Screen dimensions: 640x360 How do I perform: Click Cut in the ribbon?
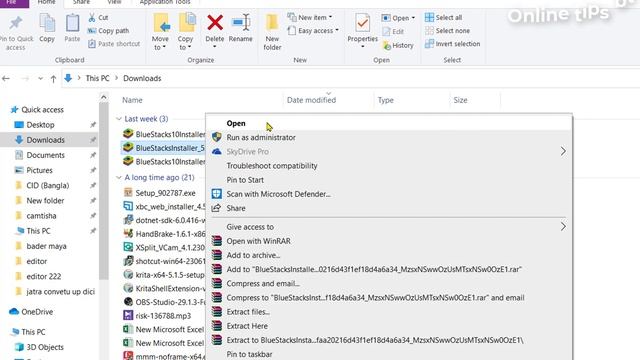coord(98,18)
